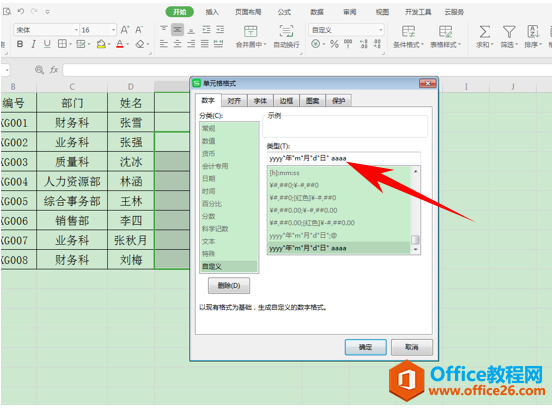Toggle italic formatting
The width and height of the screenshot is (552, 408).
[33, 44]
